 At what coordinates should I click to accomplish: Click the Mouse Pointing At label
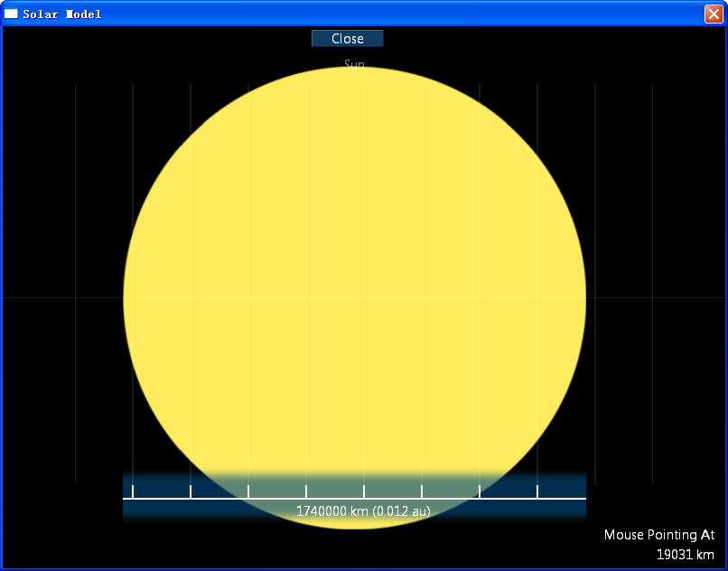659,535
